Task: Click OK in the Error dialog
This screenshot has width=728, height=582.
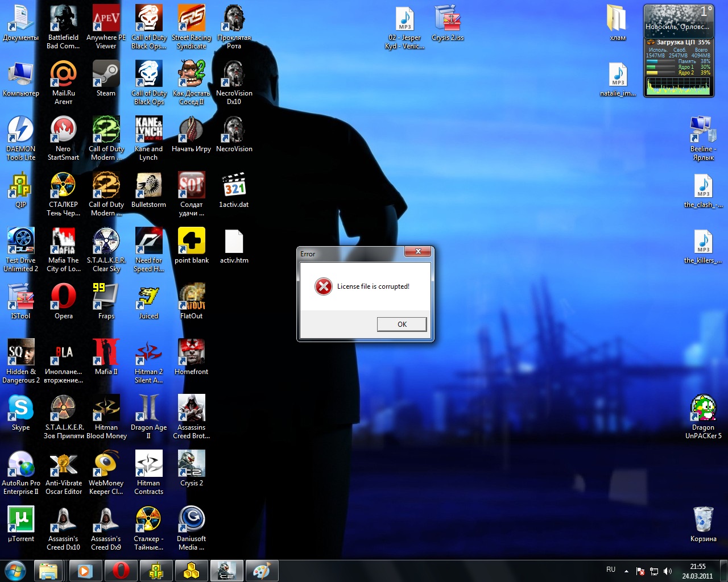Action: 402,324
